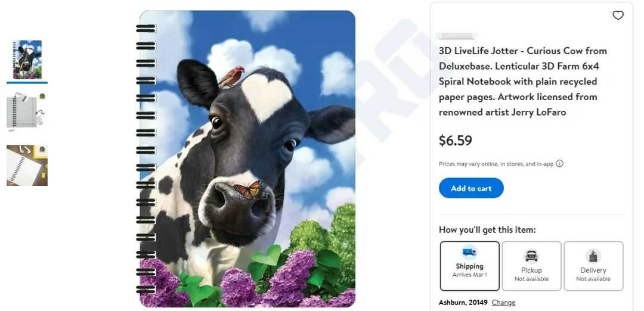Click the brand label above the title
This screenshot has width=644, height=311.
(456, 36)
